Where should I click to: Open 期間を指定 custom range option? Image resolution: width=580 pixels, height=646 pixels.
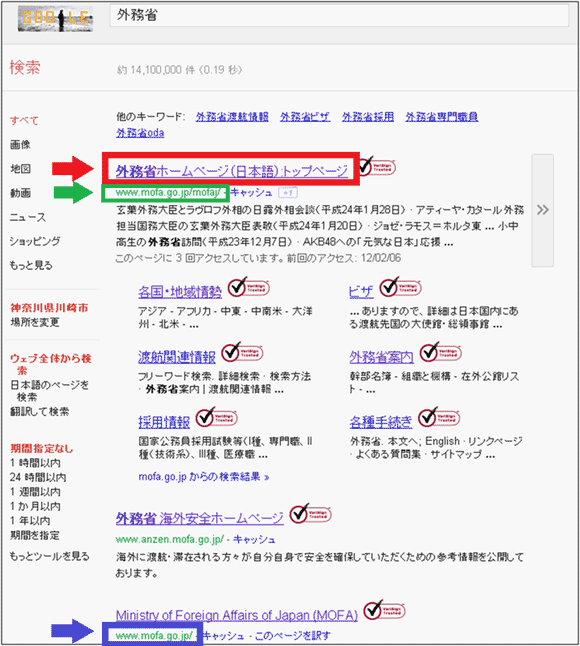click(x=35, y=535)
